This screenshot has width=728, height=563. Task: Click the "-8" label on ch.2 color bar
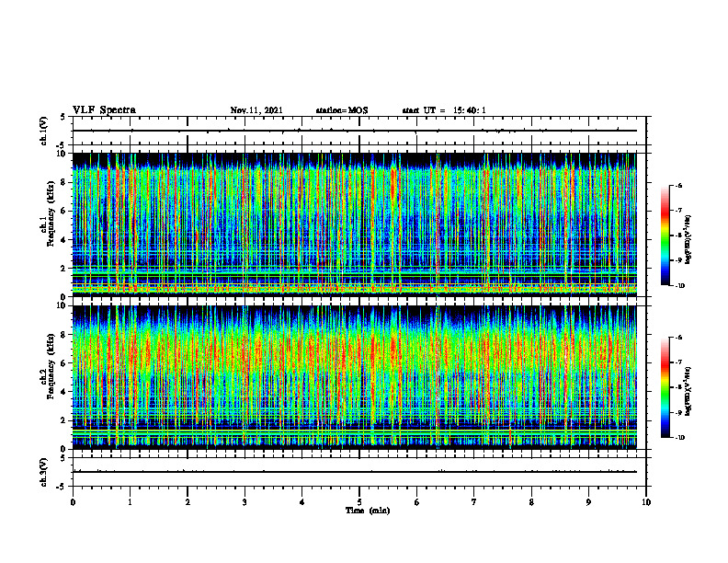(x=678, y=387)
